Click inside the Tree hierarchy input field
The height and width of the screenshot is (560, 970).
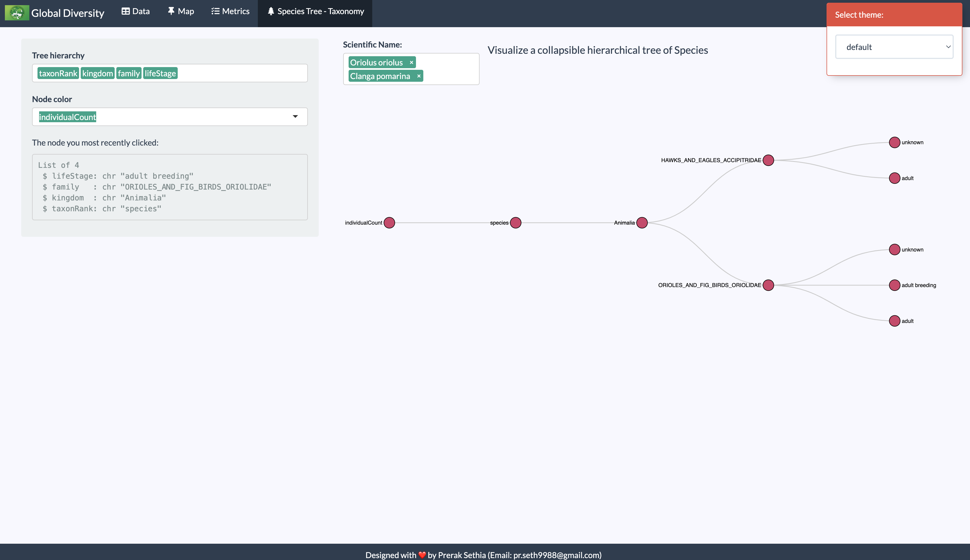coord(231,73)
